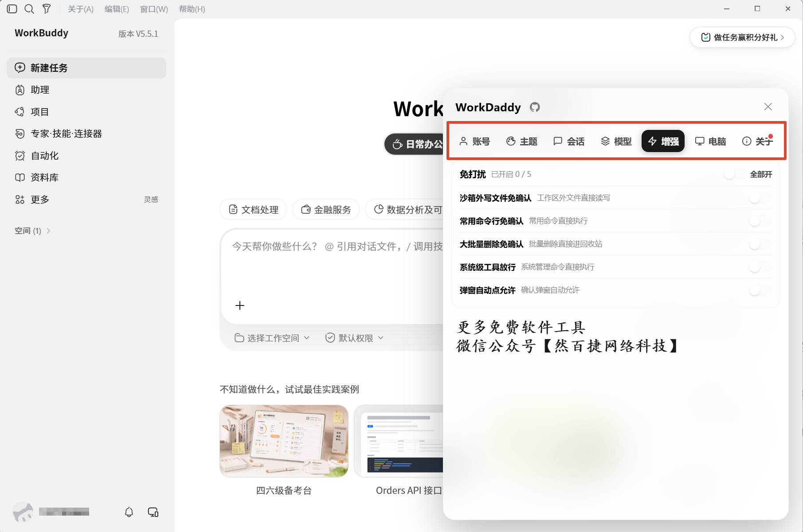
Task: Toggle the sidebar panel icon
Action: point(12,9)
